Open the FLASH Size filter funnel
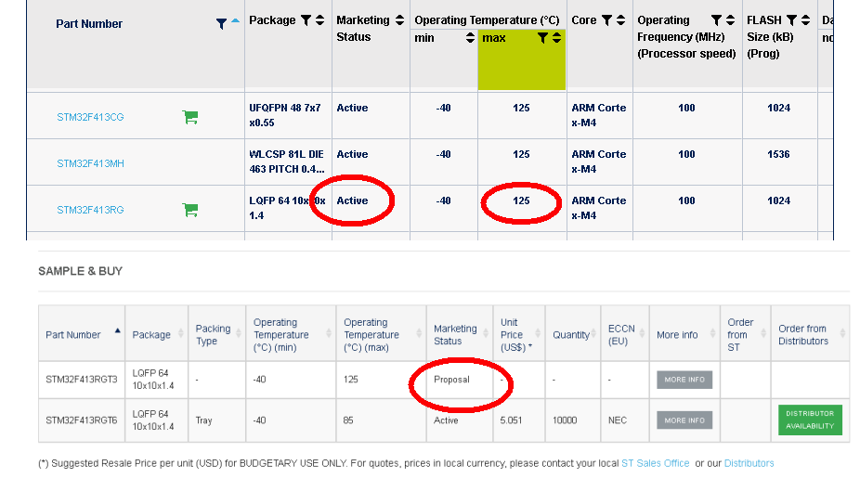This screenshot has height=504, width=860. click(x=791, y=19)
